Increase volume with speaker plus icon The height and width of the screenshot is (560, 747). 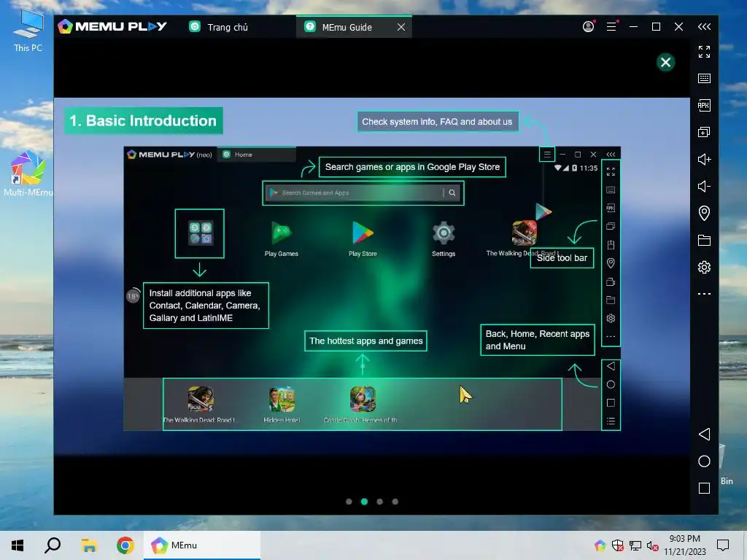pos(704,159)
